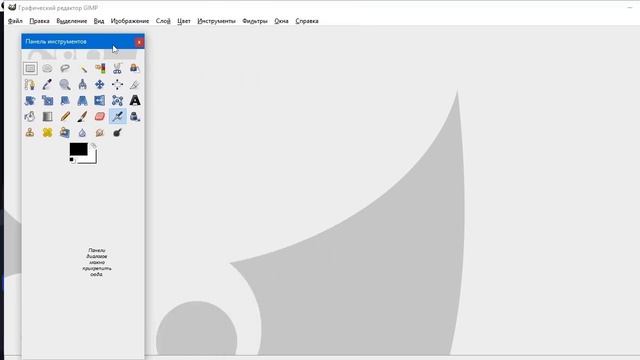Viewport: 640px width, 360px height.
Task: Select the Rectangle Select tool
Action: tap(30, 69)
